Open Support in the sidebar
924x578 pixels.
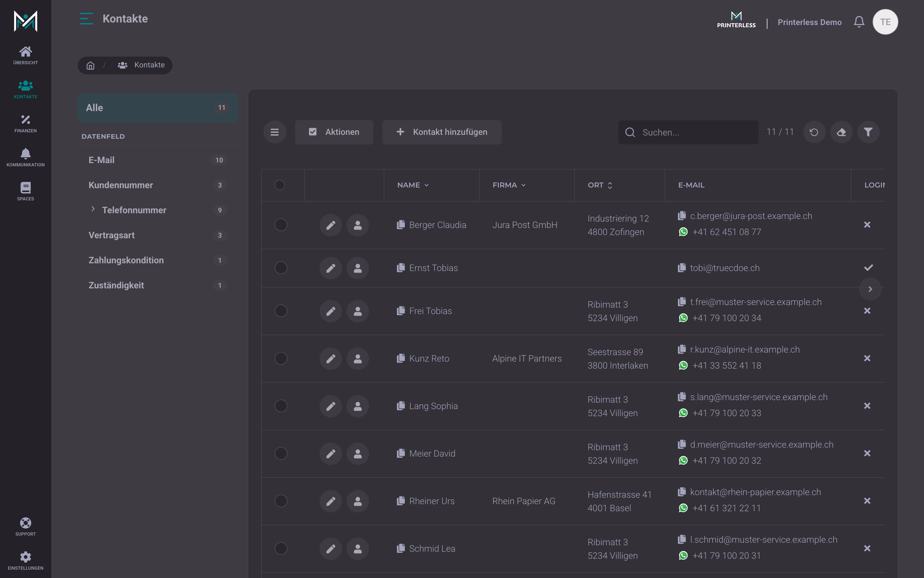coord(26,527)
